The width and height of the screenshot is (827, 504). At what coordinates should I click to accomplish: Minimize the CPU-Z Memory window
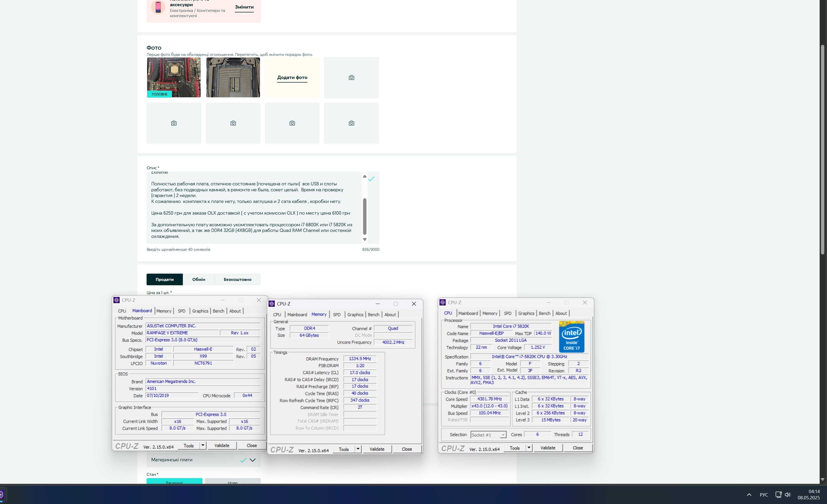click(x=378, y=304)
